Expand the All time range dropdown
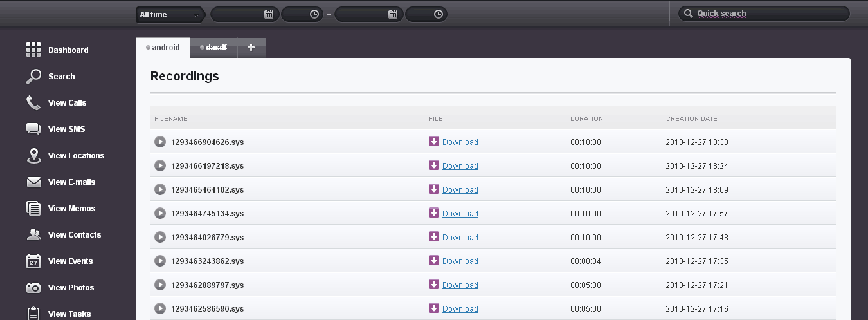 (x=170, y=14)
